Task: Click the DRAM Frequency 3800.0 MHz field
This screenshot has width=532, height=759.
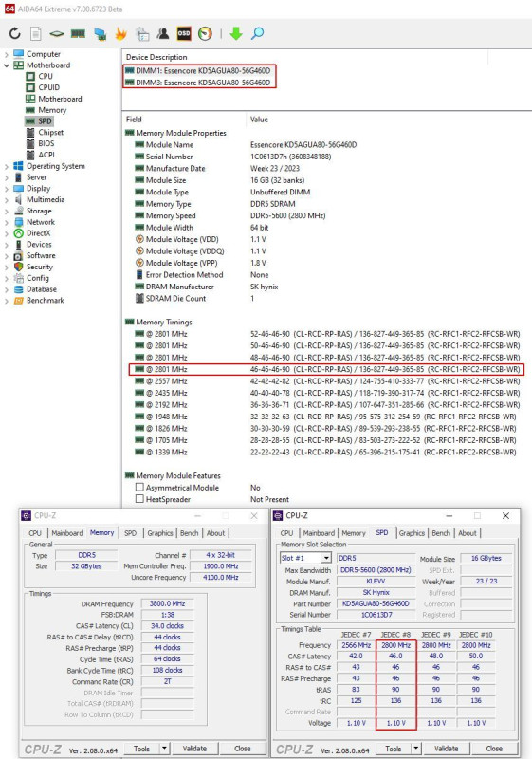Action: pos(167,603)
